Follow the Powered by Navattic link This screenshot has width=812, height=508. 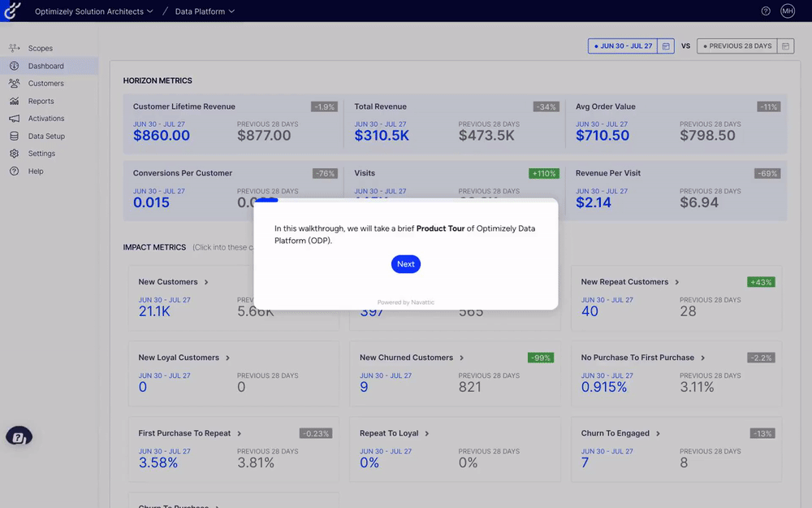(406, 302)
